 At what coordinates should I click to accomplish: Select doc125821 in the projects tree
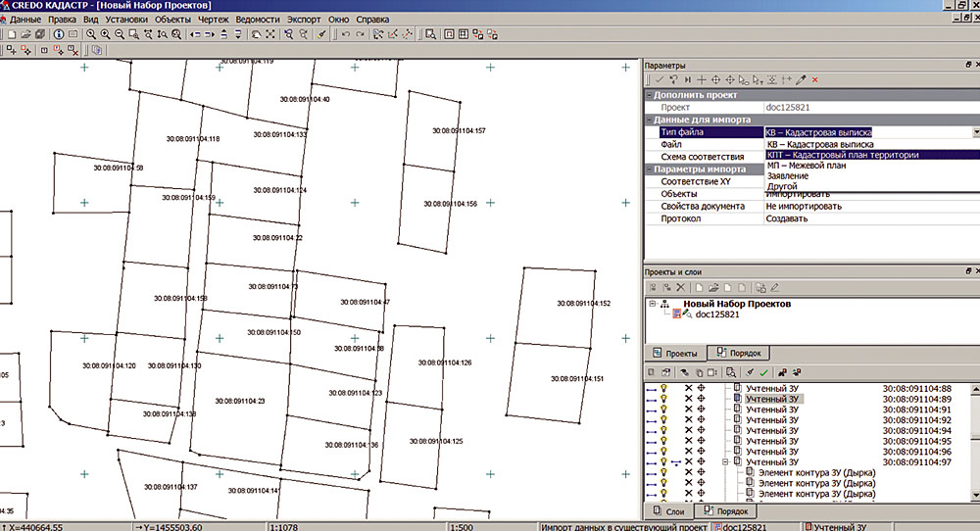pos(717,314)
